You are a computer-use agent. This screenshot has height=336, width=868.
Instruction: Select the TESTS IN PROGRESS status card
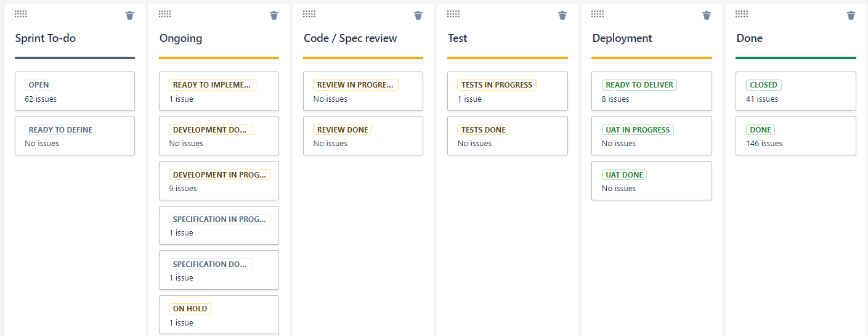[507, 91]
